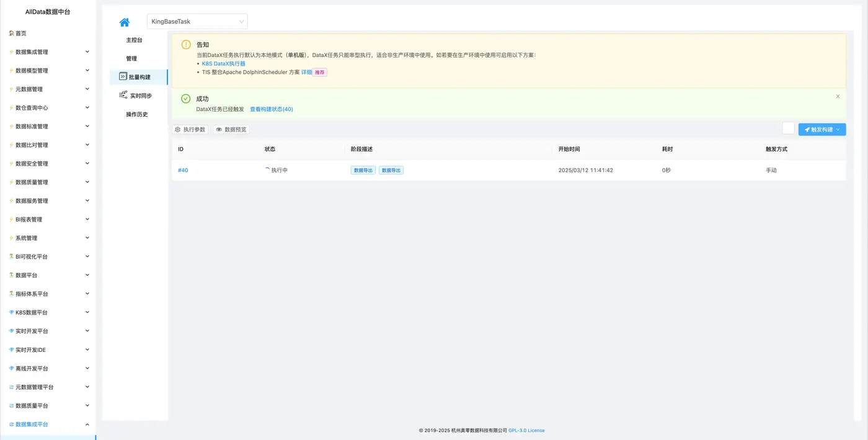The height and width of the screenshot is (440, 868).
Task: Click the yellow warning icon in 告知 notice
Action: pos(186,45)
